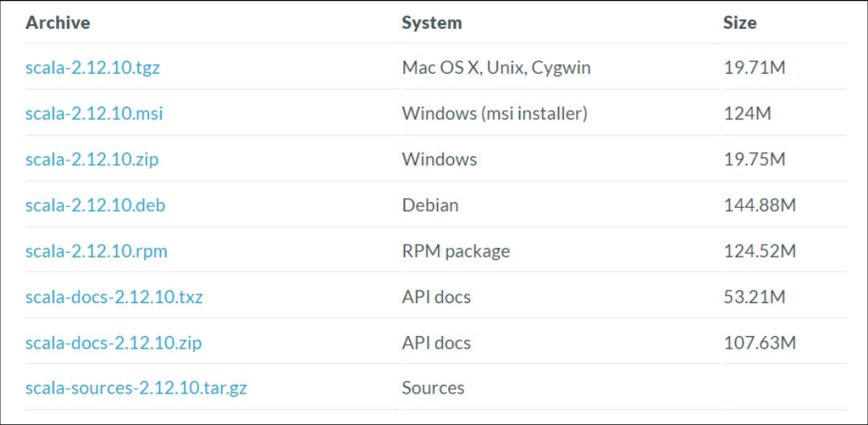Download the scala-2.12.10.deb package

click(x=95, y=205)
